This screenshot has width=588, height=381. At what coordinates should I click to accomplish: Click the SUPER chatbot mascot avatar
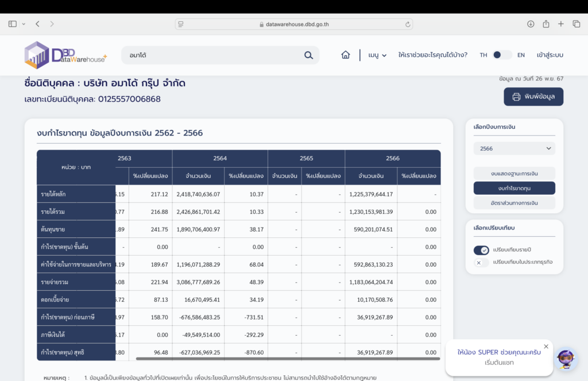click(x=566, y=359)
